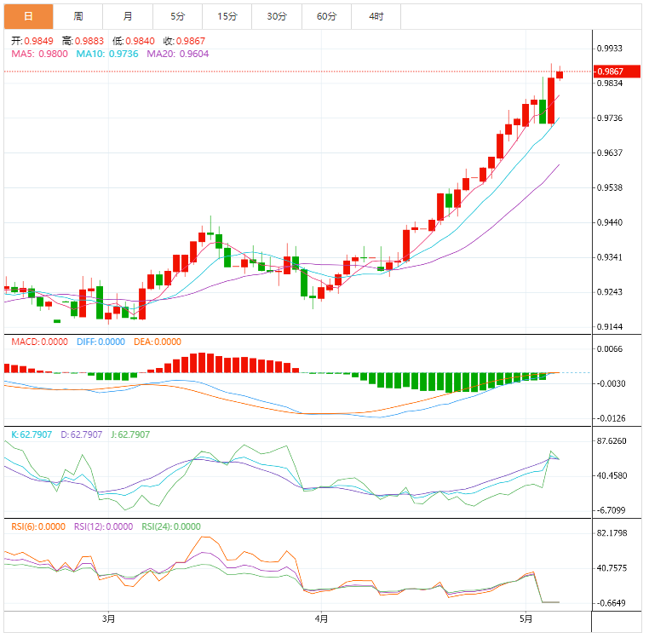Click the RSI(12):0.0000 label
The width and height of the screenshot is (649, 644).
pyautogui.click(x=103, y=526)
